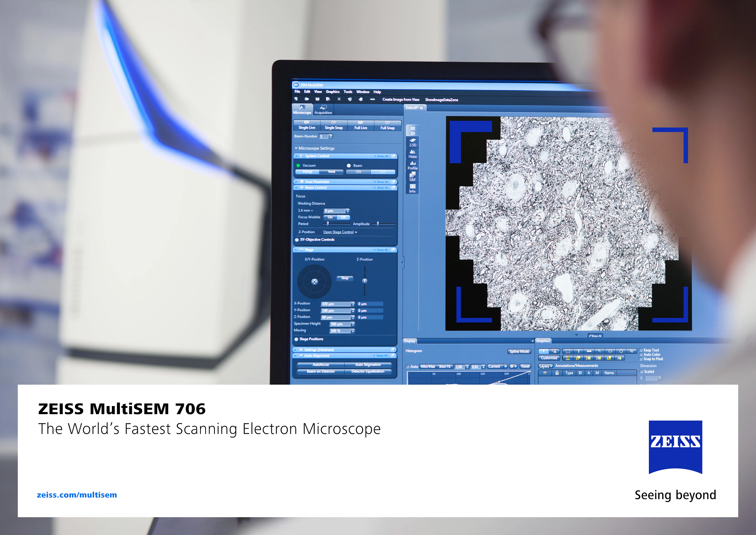Turn Focus Wobble On
This screenshot has width=756, height=535.
click(x=330, y=217)
